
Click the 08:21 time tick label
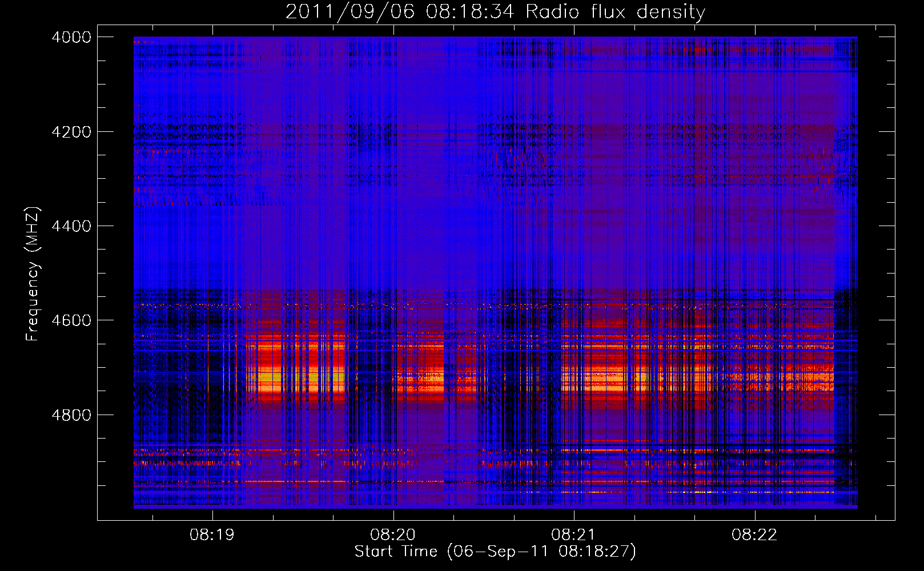tap(573, 535)
